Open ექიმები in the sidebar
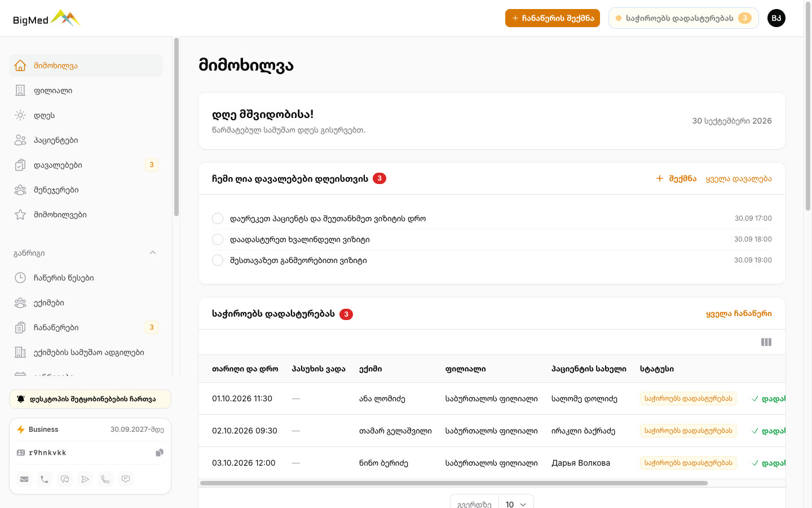Screen dimensions: 812x508 [86, 303]
